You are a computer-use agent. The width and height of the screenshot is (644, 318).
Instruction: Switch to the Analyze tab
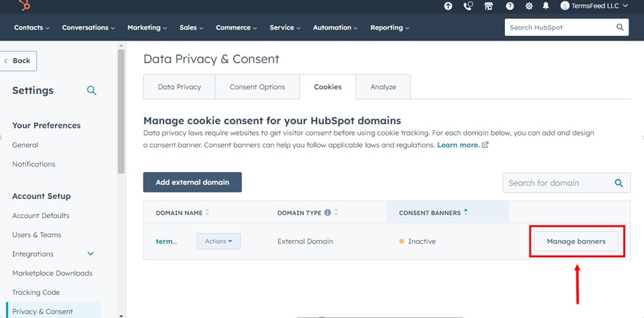pyautogui.click(x=383, y=87)
